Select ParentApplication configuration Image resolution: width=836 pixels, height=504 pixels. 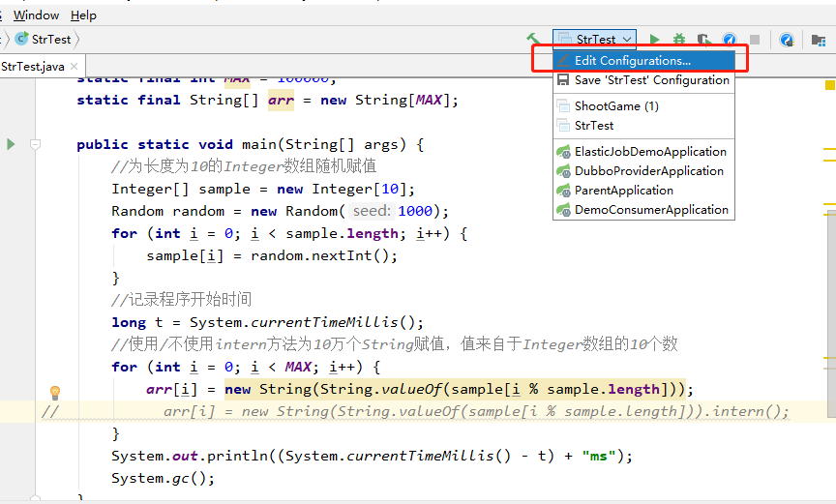(x=644, y=191)
